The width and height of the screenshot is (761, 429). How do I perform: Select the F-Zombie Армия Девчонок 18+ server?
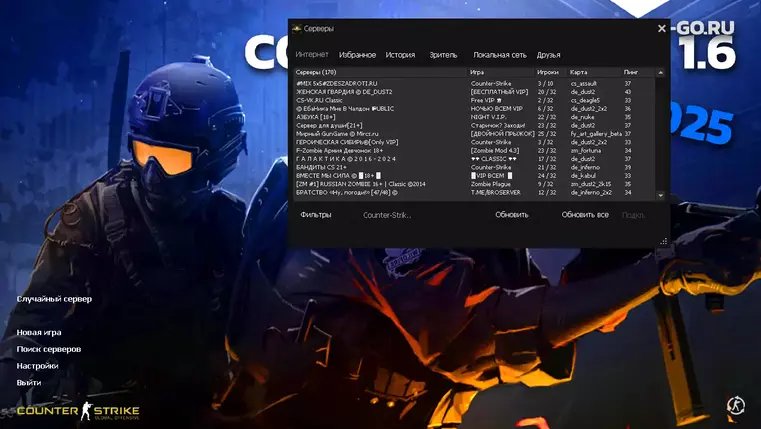(474, 150)
